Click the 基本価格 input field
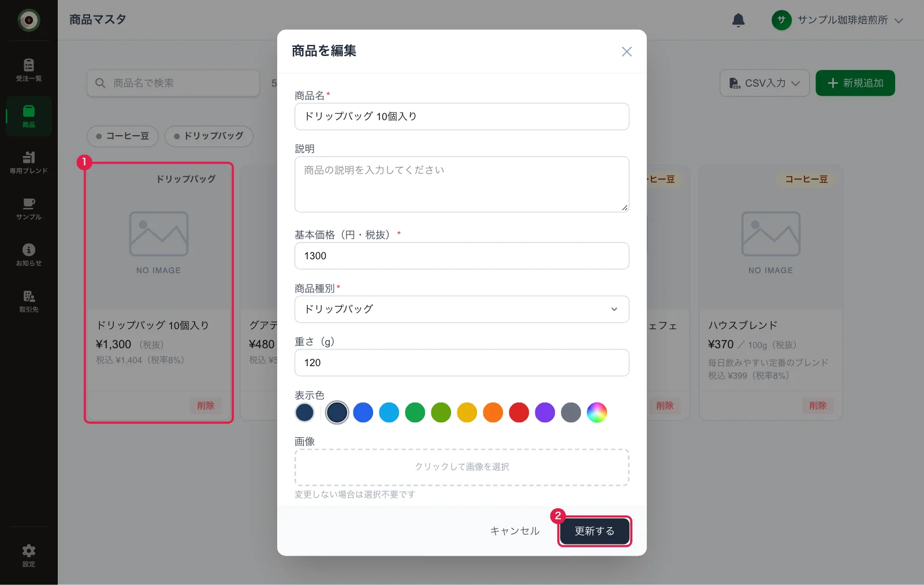Image resolution: width=924 pixels, height=585 pixels. pos(461,256)
